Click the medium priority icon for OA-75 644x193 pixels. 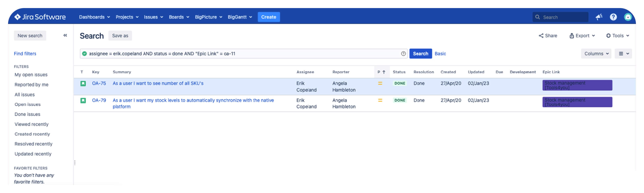click(380, 83)
